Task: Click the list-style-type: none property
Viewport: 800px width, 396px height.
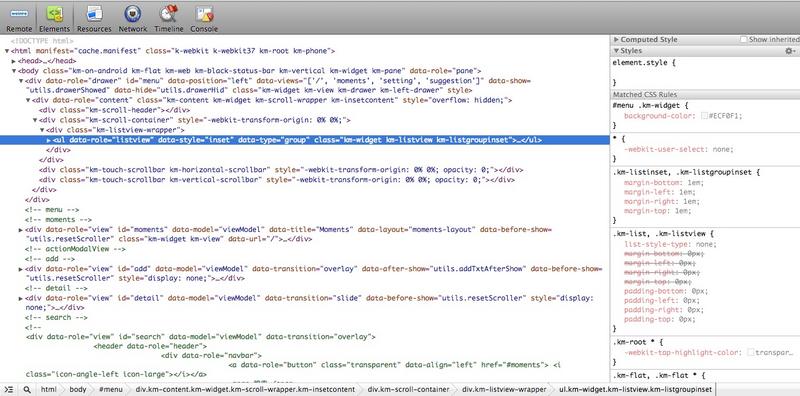Action: click(x=670, y=244)
